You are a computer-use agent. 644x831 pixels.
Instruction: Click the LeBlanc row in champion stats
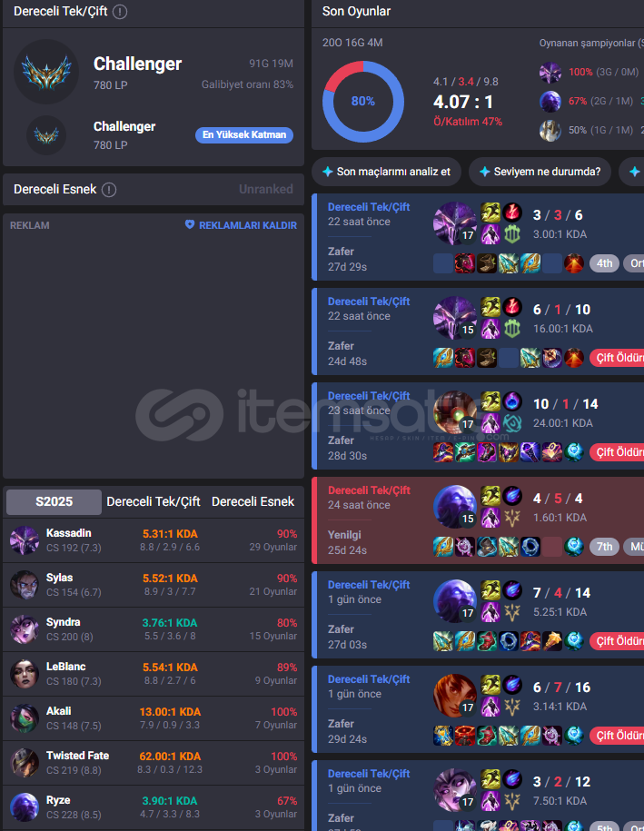(x=154, y=674)
